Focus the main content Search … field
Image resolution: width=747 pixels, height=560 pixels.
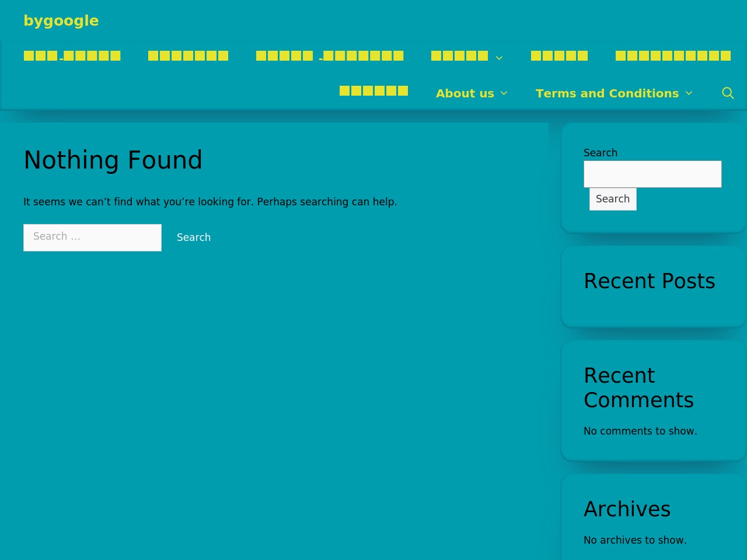click(x=92, y=237)
